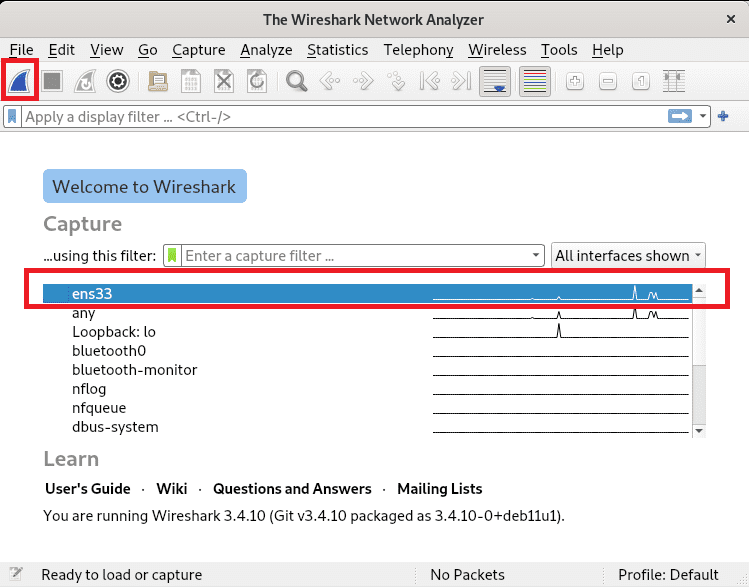Open capture options gear icon
Image resolution: width=749 pixels, height=588 pixels.
(118, 81)
